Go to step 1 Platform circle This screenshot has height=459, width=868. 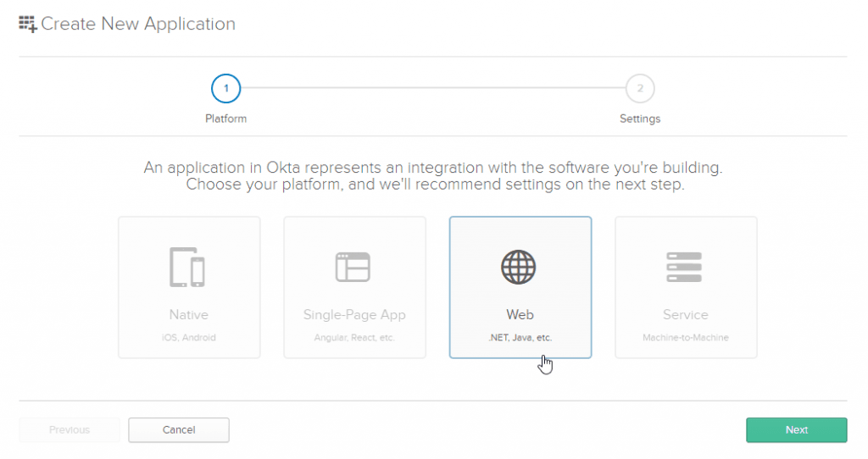225,88
